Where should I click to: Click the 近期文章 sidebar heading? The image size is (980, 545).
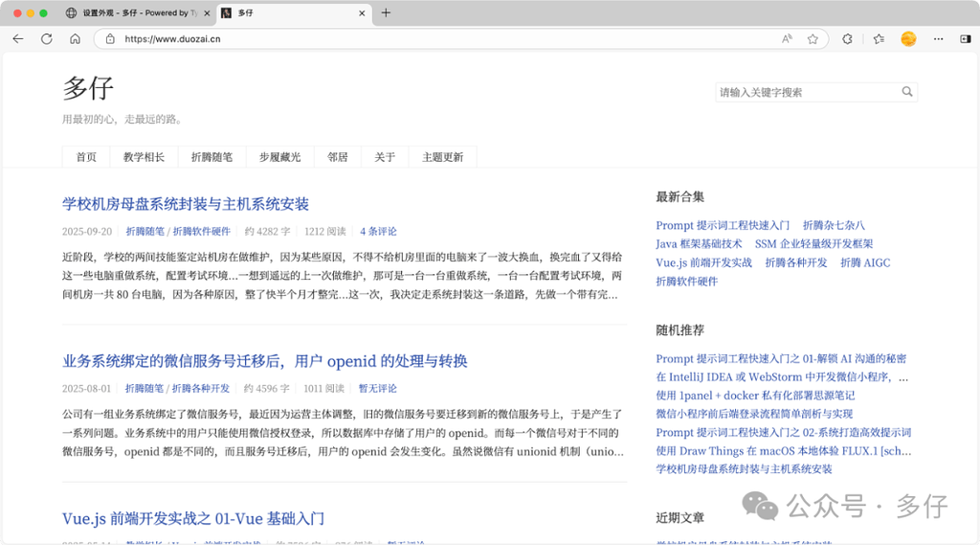coord(680,517)
